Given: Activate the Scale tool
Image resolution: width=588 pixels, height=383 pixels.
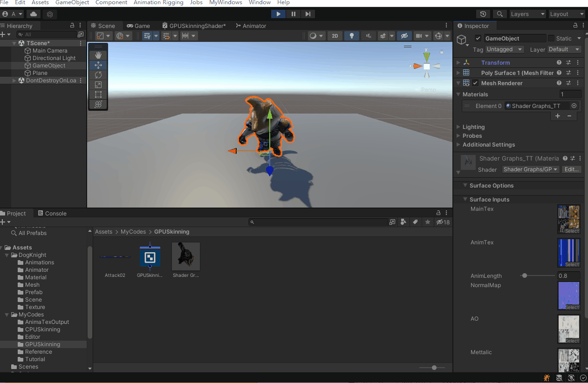Looking at the screenshot, I should pos(98,85).
